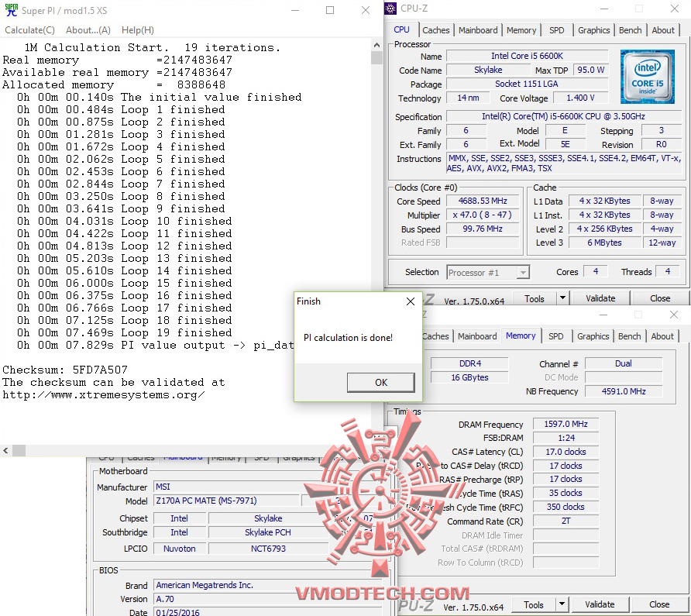The width and height of the screenshot is (691, 616).
Task: Click the DRAM Frequency value 1597.0 MHz
Action: pos(566,424)
